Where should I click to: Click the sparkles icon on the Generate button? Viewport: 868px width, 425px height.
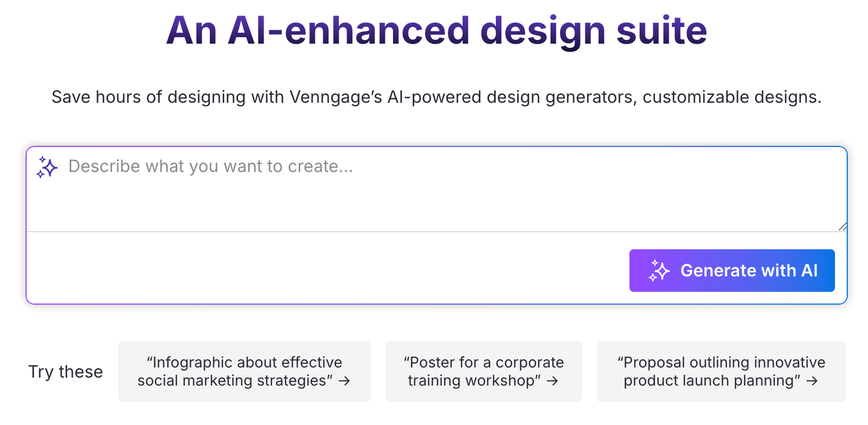(x=660, y=271)
